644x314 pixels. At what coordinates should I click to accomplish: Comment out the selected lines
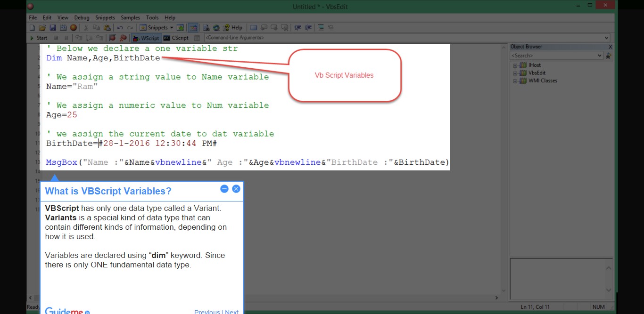coord(321,28)
